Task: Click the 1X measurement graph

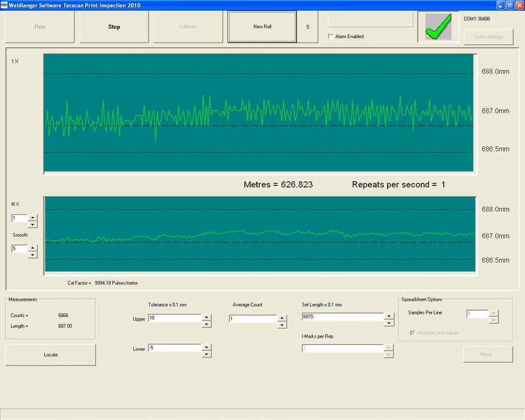Action: click(x=259, y=114)
